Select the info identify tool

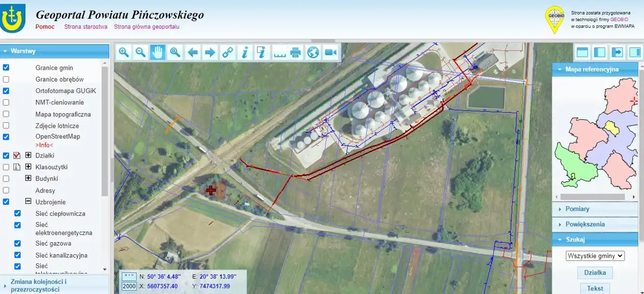pyautogui.click(x=245, y=52)
